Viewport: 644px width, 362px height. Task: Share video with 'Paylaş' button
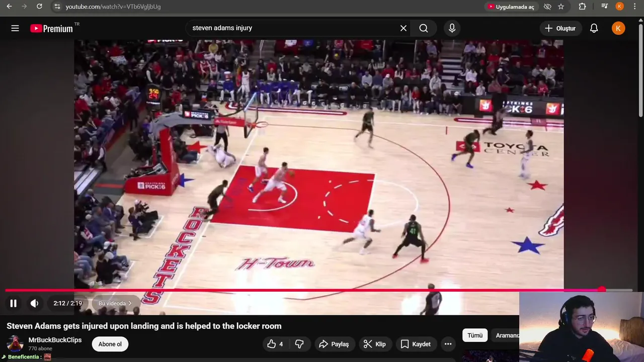[x=335, y=344]
